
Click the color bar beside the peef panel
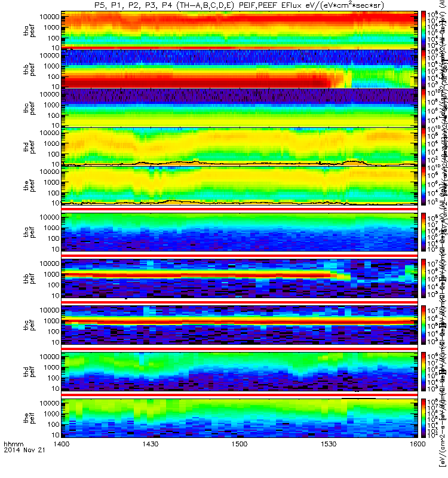(424, 186)
